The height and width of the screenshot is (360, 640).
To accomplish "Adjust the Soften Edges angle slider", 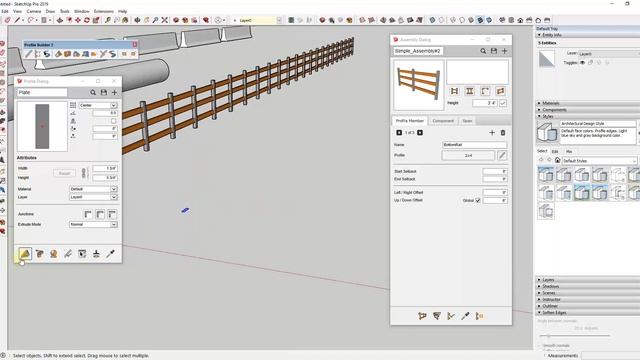I will pos(548,336).
